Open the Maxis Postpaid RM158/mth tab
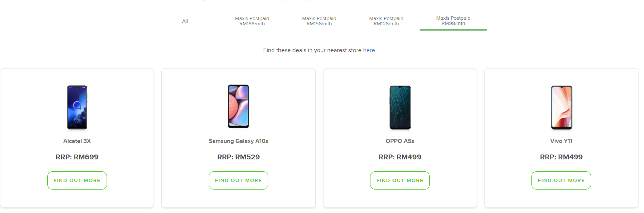Image resolution: width=644 pixels, height=213 pixels. click(x=319, y=21)
